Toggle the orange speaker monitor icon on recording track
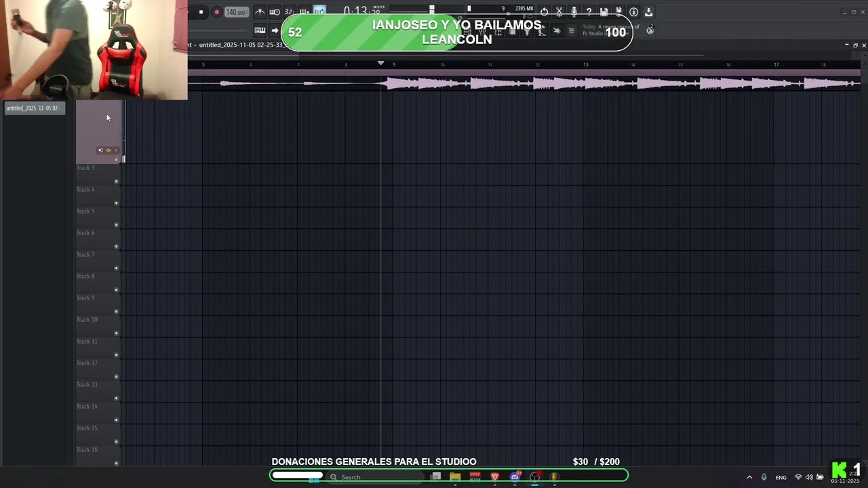Viewport: 868px width, 488px height. pyautogui.click(x=108, y=150)
